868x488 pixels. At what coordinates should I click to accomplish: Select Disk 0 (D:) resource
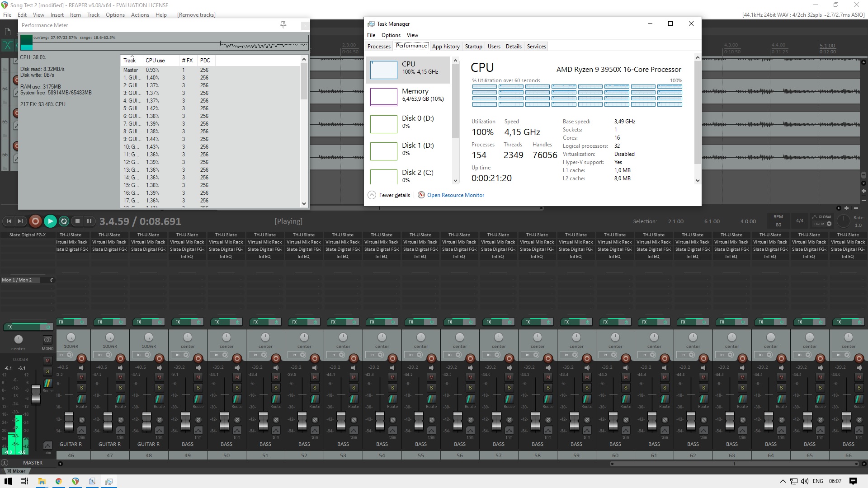pos(408,123)
